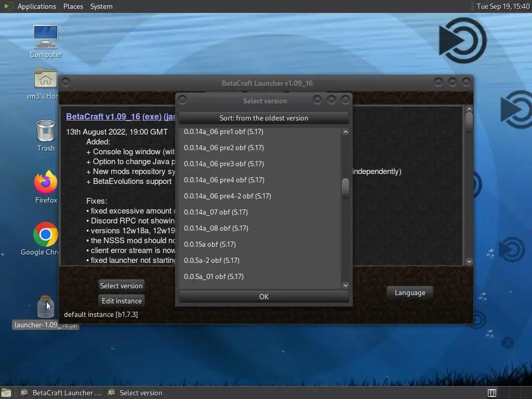Select version 0.0.14a_06 pre3 obf (5.17)
Image resolution: width=532 pixels, height=399 pixels.
tap(260, 164)
